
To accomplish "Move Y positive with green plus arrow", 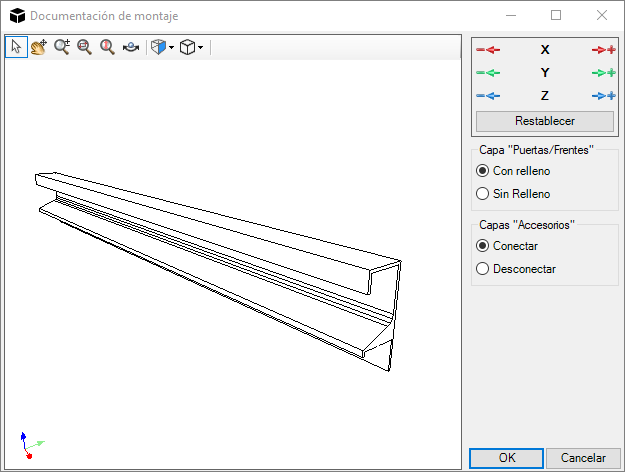I will click(603, 73).
